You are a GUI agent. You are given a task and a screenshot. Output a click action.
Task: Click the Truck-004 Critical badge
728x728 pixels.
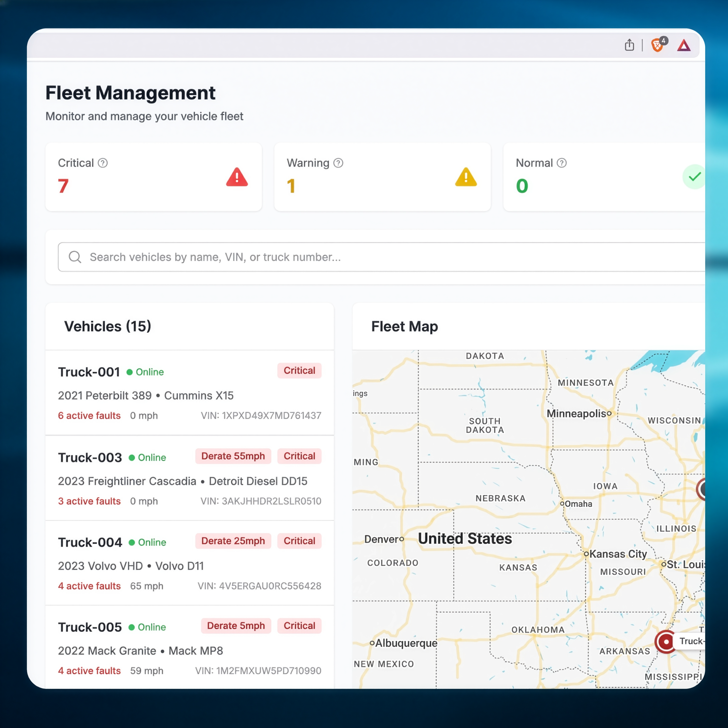tap(299, 541)
